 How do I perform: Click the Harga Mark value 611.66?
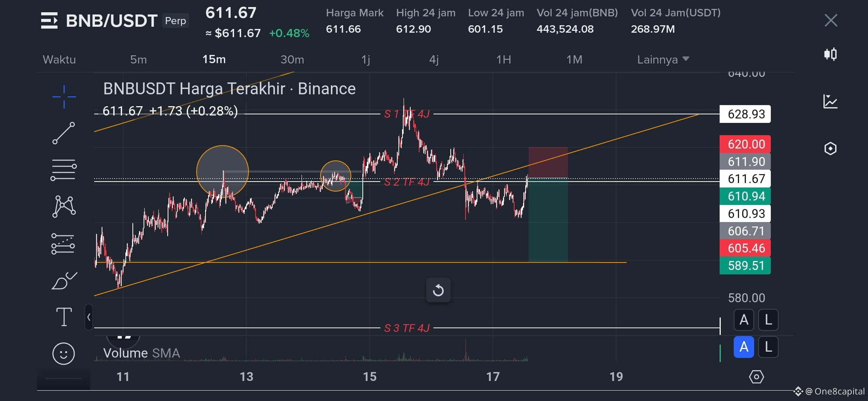coord(343,29)
